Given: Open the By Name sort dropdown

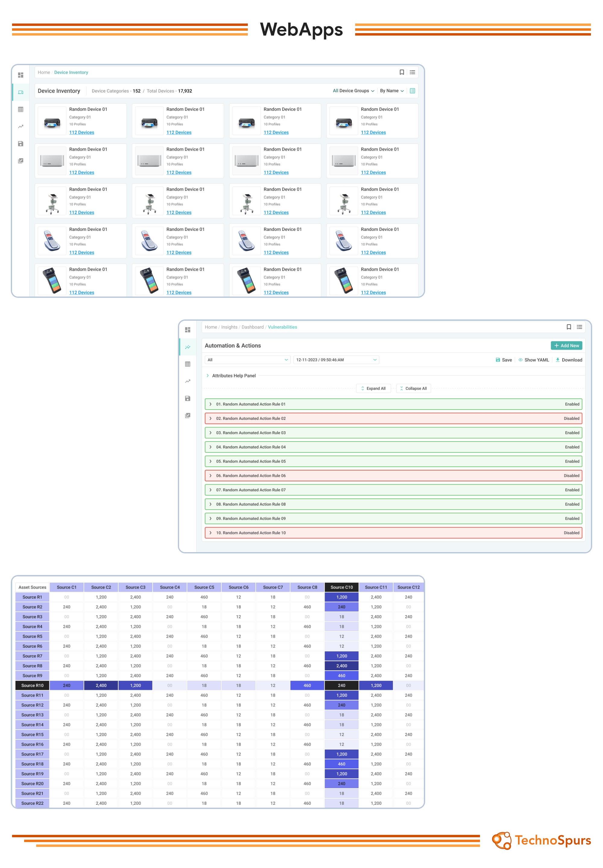Looking at the screenshot, I should (392, 91).
